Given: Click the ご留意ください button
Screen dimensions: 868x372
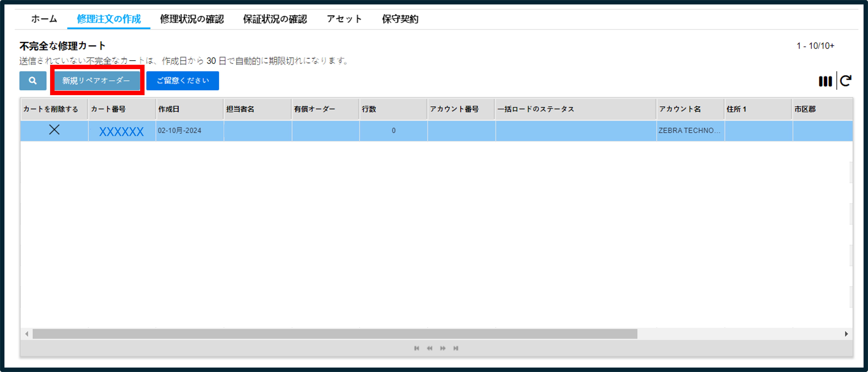Looking at the screenshot, I should click(x=183, y=81).
